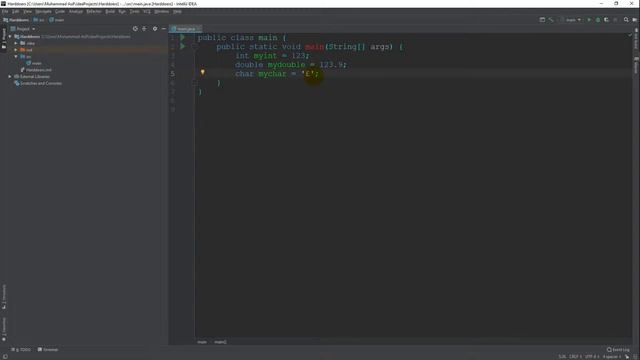
Task: Click the main class breadcrumb below editor
Action: (x=202, y=342)
